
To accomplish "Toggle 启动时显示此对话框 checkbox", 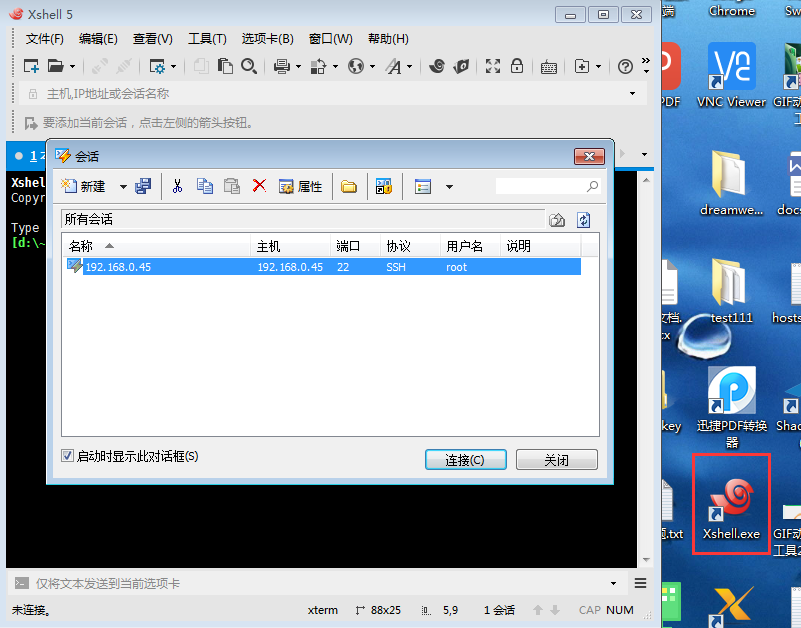I will click(x=67, y=456).
